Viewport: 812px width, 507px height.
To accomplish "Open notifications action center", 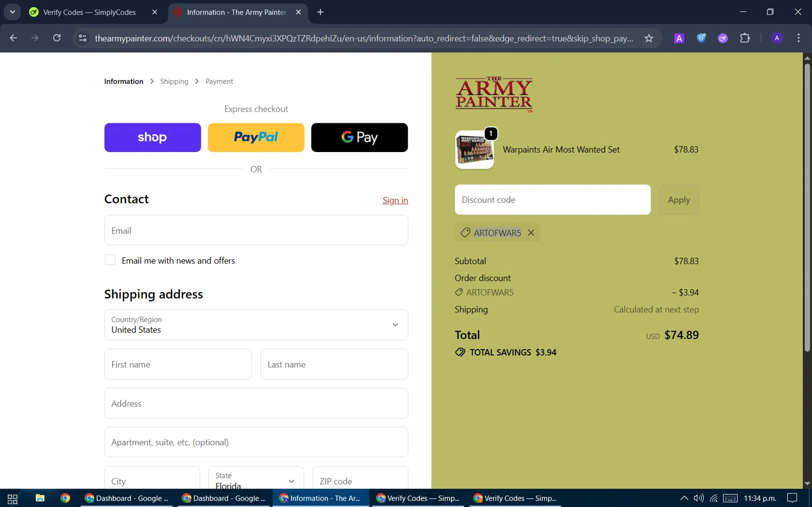I will [x=793, y=498].
